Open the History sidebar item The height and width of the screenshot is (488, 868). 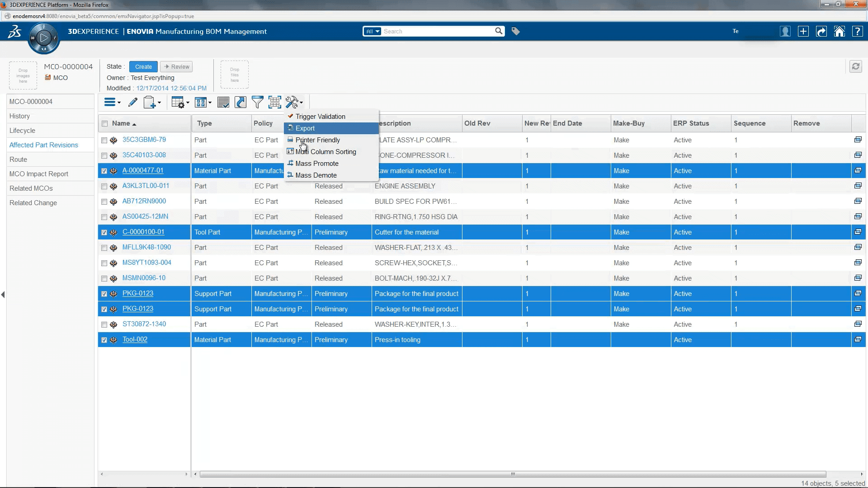[x=50, y=116]
